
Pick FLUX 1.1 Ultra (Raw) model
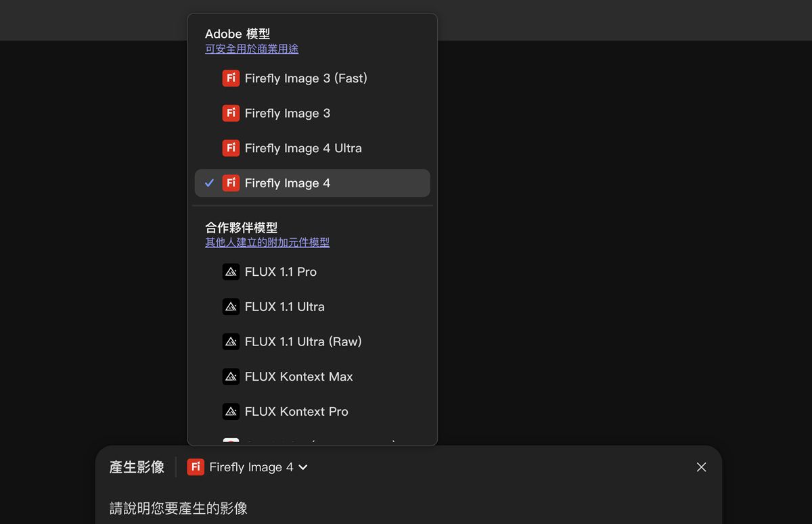[x=303, y=341]
